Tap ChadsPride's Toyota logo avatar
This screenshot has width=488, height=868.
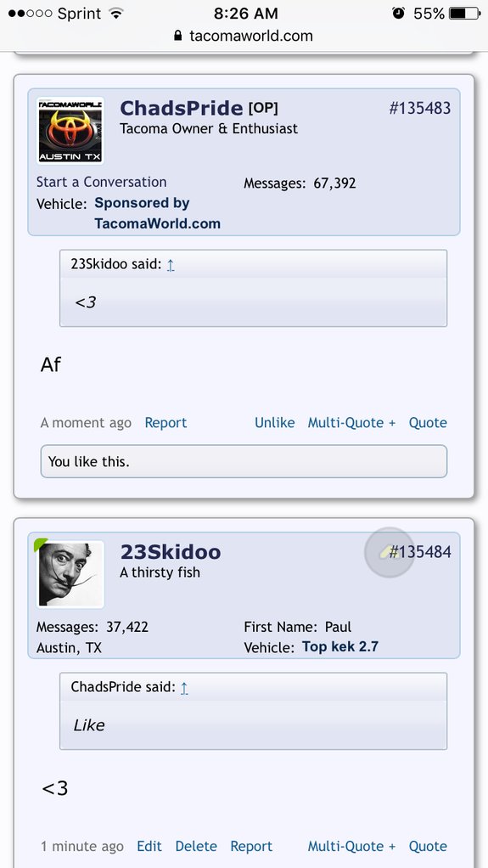tap(70, 131)
